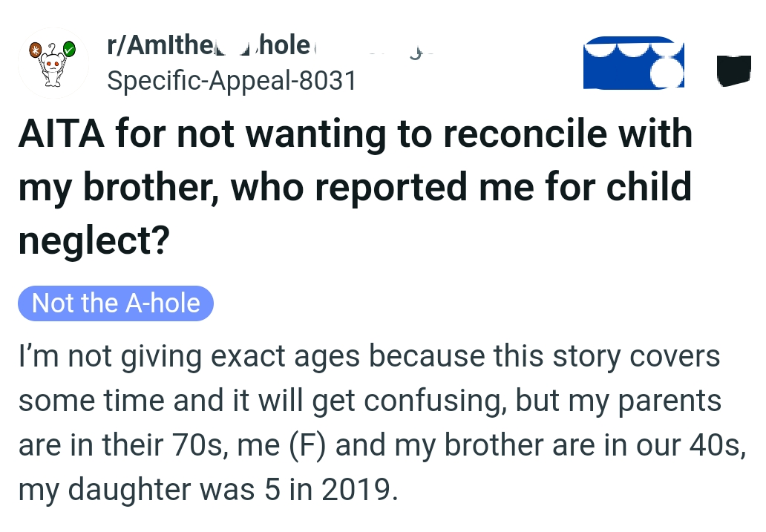766x532 pixels.
Task: Expand the body text paragraph
Action: tap(371, 423)
